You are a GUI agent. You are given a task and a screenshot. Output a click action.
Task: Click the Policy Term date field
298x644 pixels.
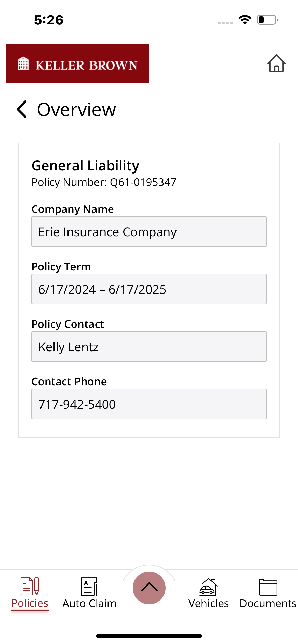tap(149, 289)
